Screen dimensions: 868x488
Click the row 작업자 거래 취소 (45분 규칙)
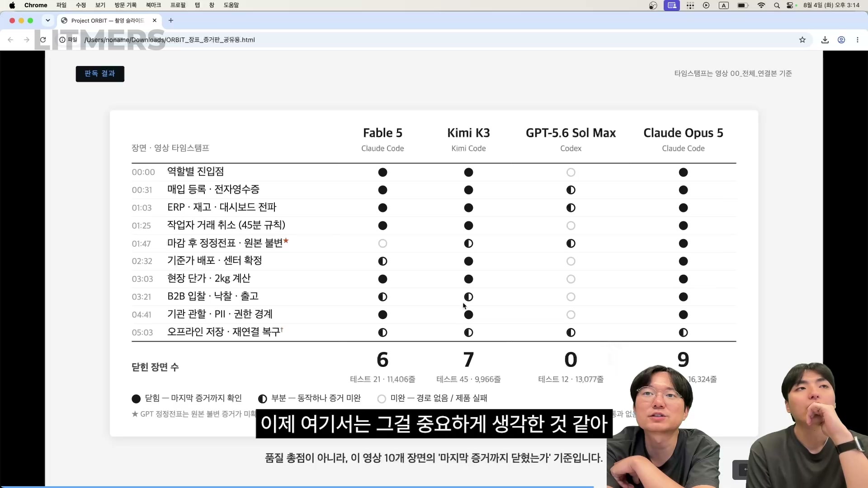(434, 225)
